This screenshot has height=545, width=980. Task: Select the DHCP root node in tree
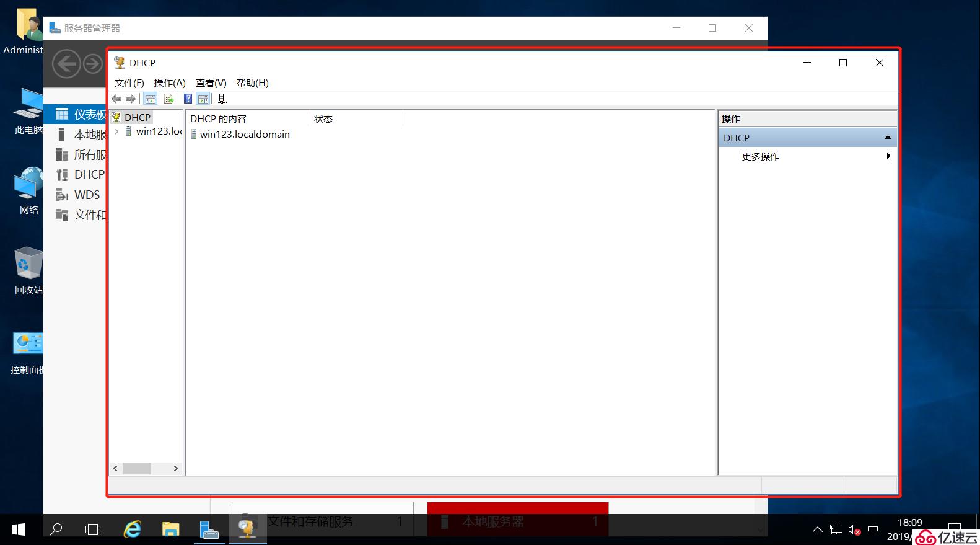click(x=137, y=117)
